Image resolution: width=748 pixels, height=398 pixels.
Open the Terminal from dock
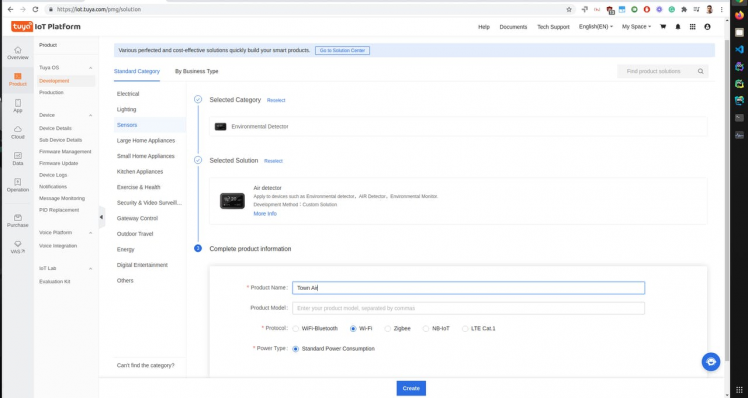coord(739,118)
